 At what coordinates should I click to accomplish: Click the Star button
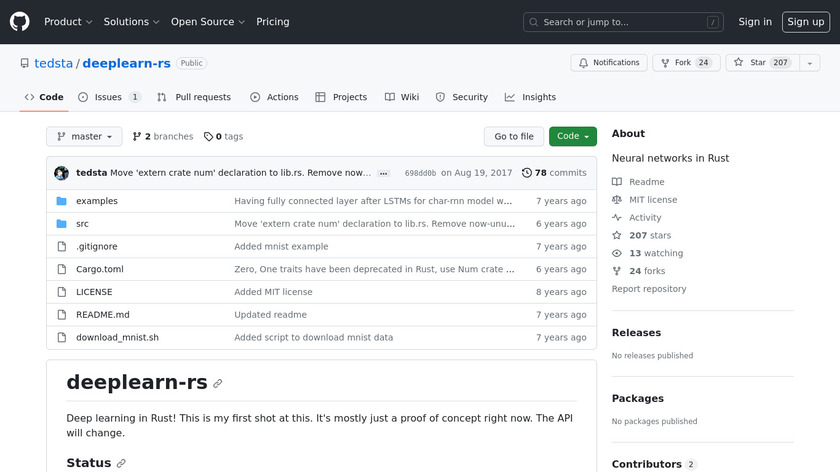pyautogui.click(x=751, y=63)
